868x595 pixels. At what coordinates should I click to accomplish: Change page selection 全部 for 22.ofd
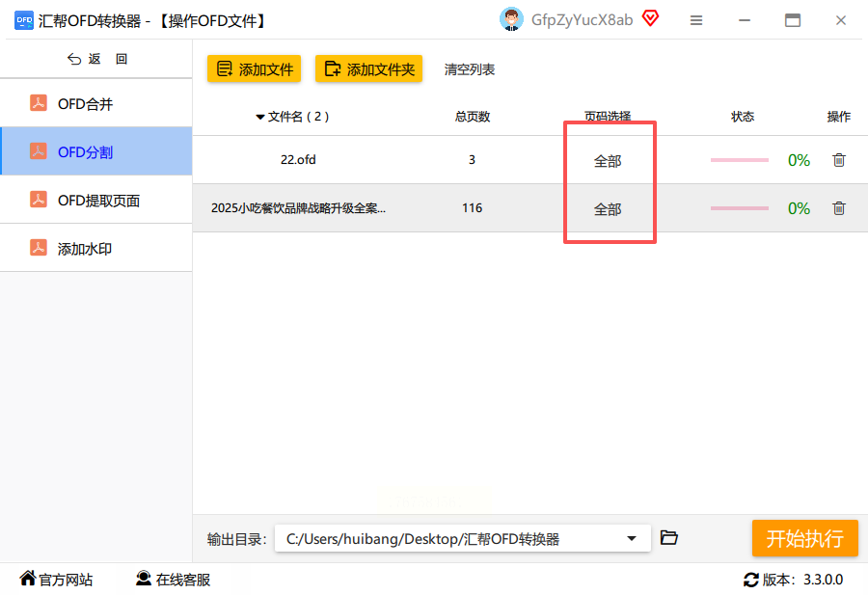[x=608, y=161]
